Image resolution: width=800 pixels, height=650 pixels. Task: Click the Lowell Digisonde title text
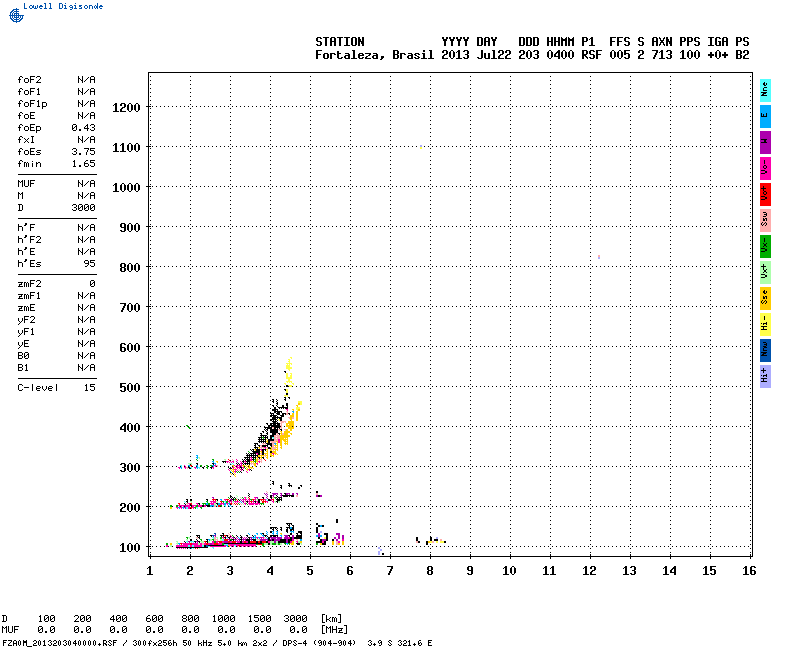63,6
